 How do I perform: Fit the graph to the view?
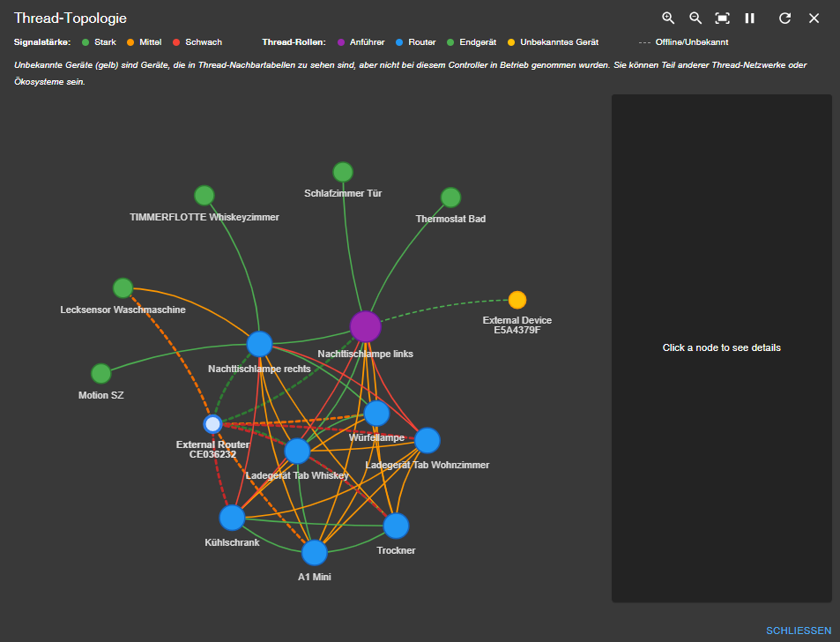coord(722,19)
